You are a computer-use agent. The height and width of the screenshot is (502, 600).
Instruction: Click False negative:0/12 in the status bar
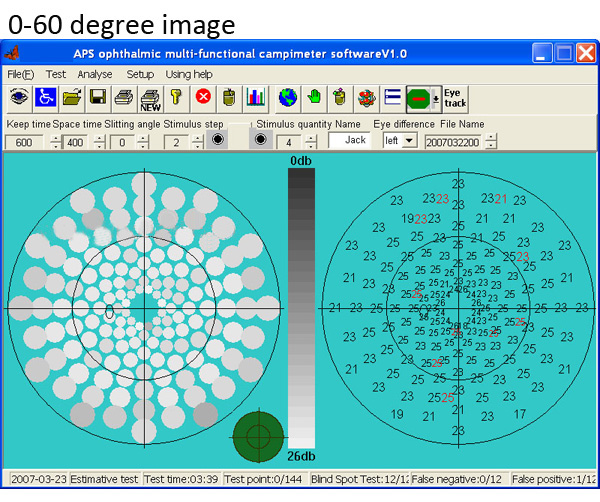coord(457,479)
